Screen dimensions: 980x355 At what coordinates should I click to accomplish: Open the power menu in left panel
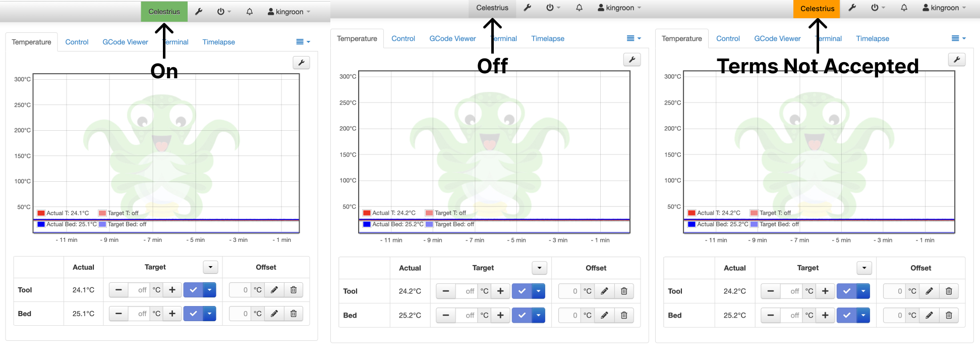pos(223,12)
